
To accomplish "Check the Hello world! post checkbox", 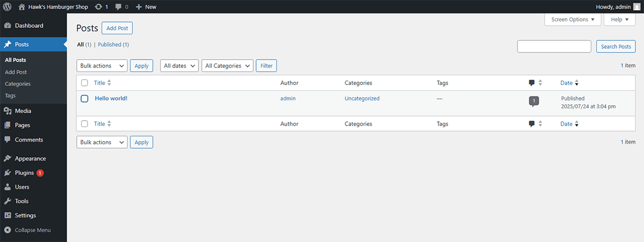I will (84, 99).
